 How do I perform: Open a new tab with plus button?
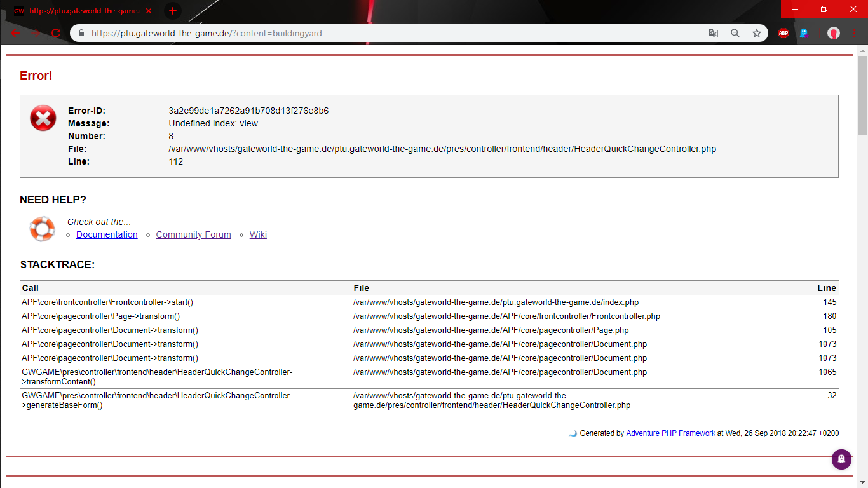click(172, 11)
